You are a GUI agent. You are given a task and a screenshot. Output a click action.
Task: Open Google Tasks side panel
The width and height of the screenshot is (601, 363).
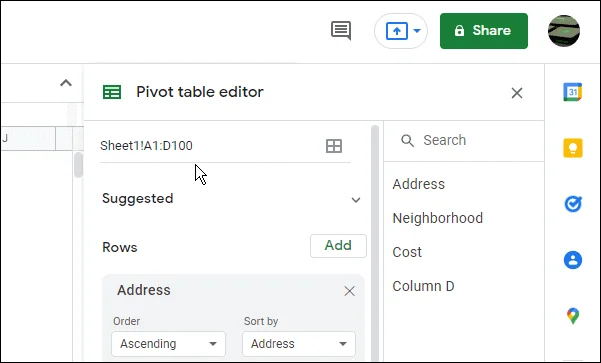pyautogui.click(x=573, y=204)
